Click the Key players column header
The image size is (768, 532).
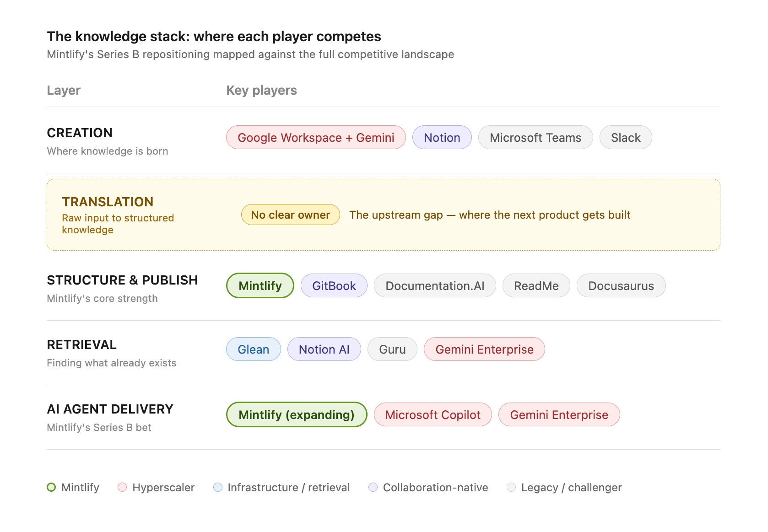(x=261, y=90)
